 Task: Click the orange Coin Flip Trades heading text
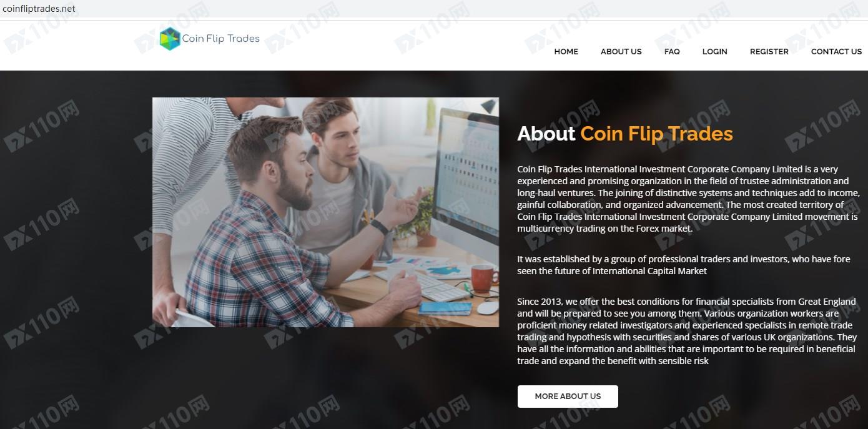656,134
